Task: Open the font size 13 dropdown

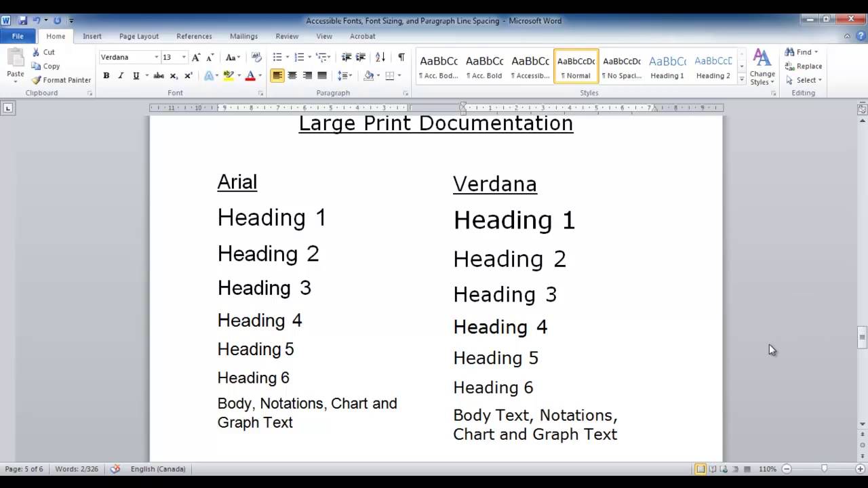Action: [183, 58]
